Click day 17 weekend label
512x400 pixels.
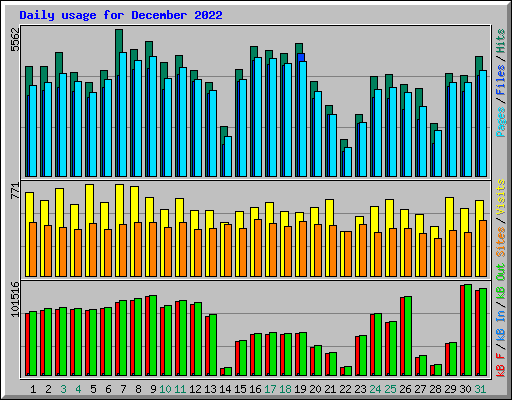[270, 389]
